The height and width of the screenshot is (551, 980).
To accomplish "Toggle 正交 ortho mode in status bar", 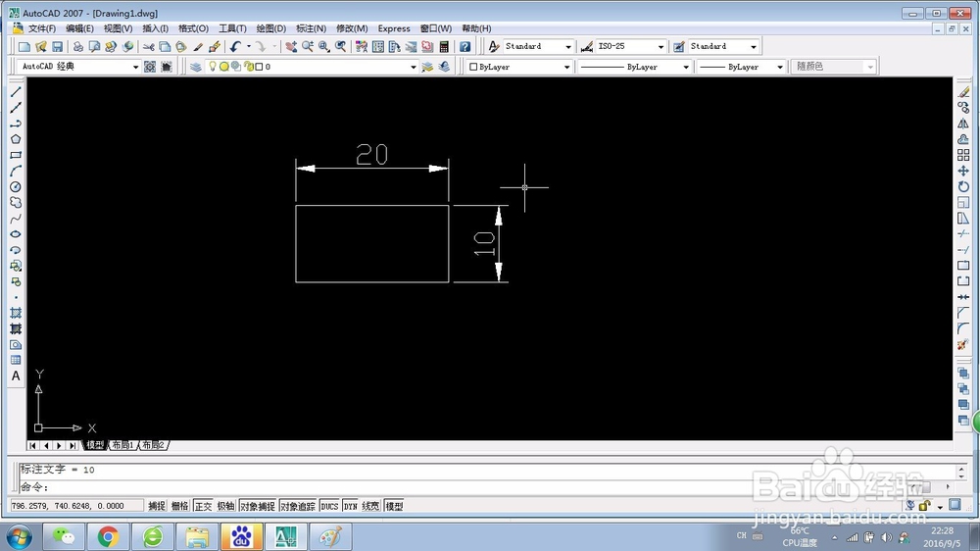I will point(203,506).
